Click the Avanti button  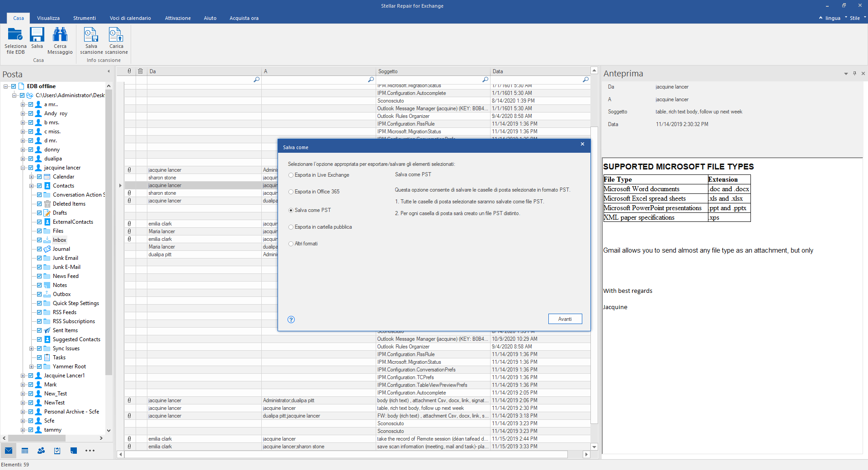[x=565, y=319]
